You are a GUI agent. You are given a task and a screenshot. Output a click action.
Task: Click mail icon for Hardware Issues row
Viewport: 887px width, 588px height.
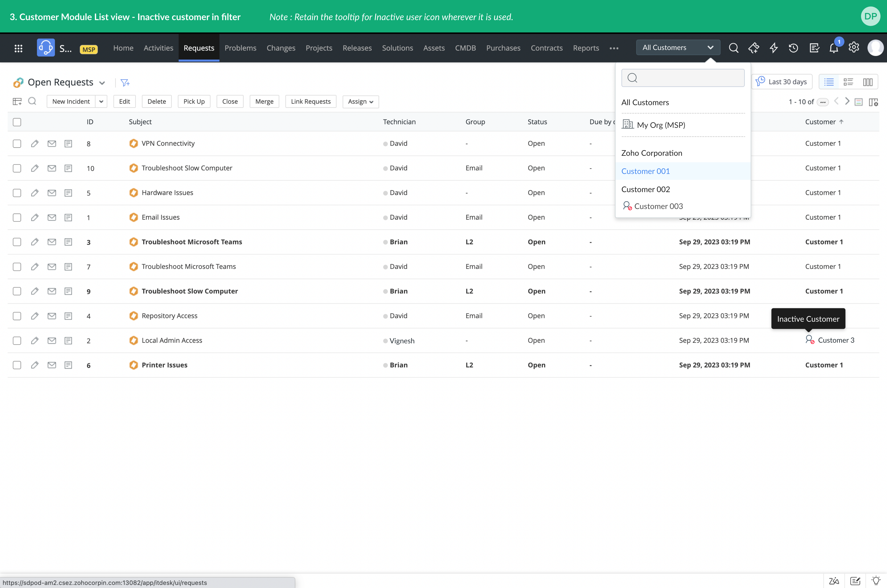click(52, 193)
